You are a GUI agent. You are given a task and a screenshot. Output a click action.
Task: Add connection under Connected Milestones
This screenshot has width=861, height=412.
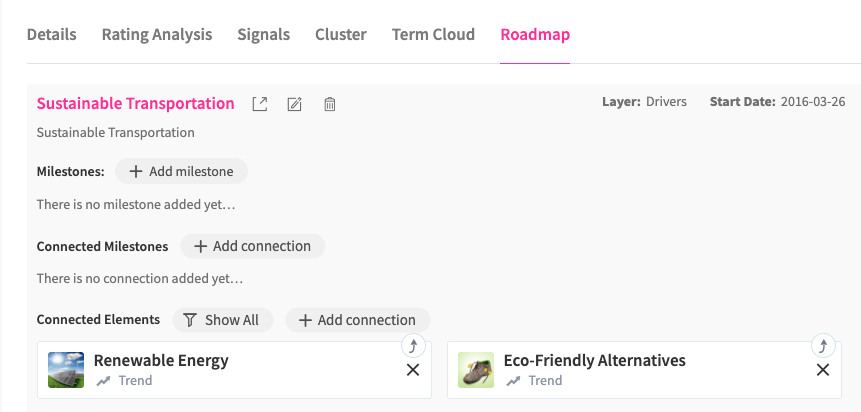(252, 246)
